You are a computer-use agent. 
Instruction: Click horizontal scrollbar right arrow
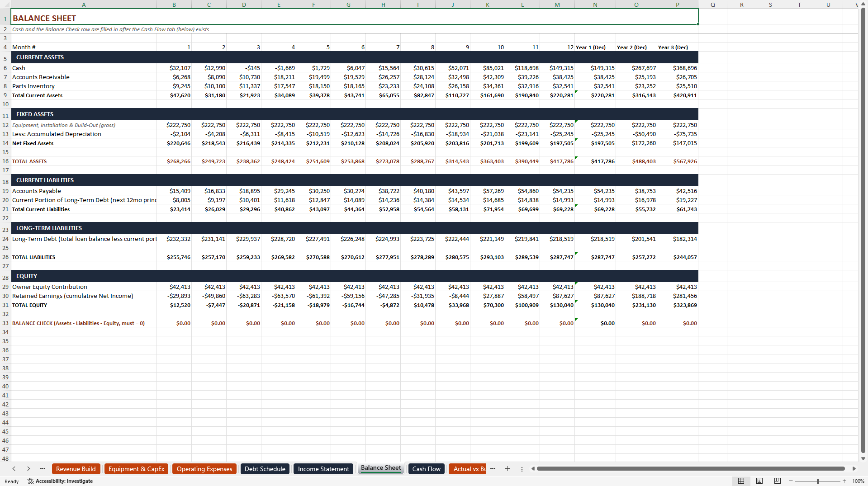click(854, 469)
